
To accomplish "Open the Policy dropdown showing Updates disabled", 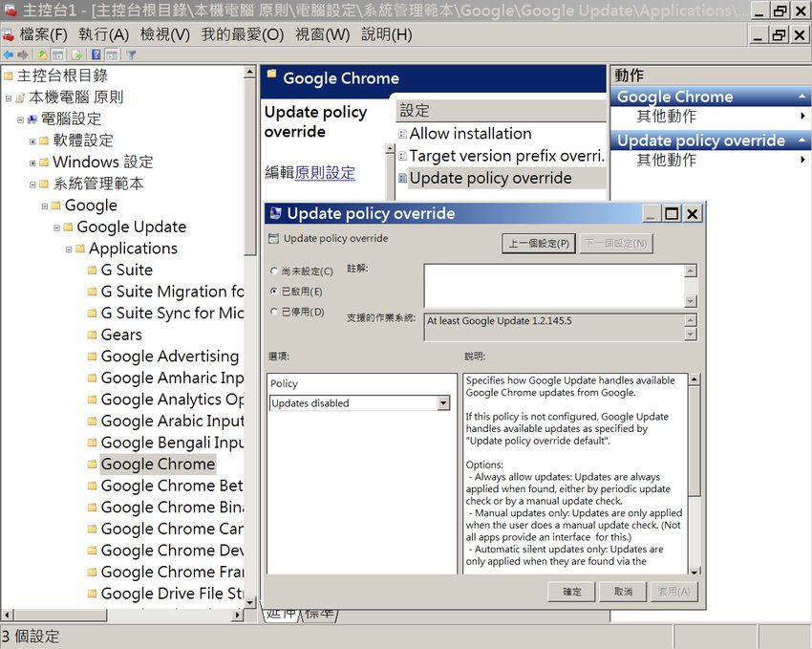I will pyautogui.click(x=443, y=403).
